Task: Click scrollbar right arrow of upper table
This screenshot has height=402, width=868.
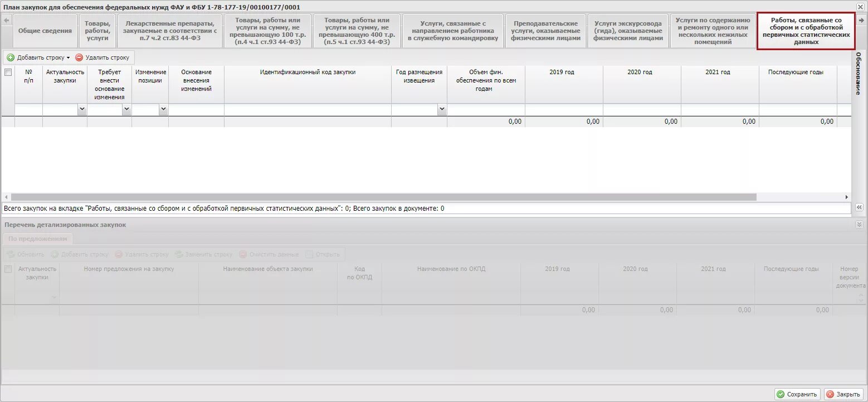Action: tap(847, 197)
